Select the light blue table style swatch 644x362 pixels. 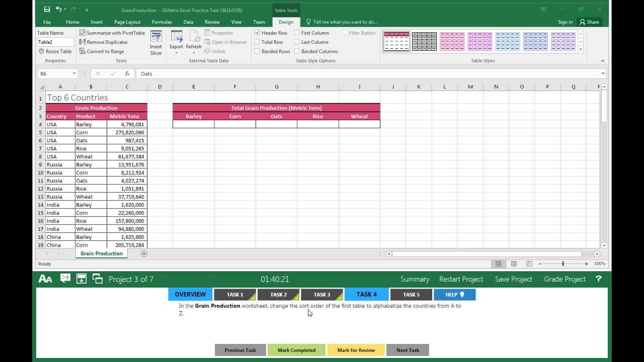pyautogui.click(x=508, y=41)
